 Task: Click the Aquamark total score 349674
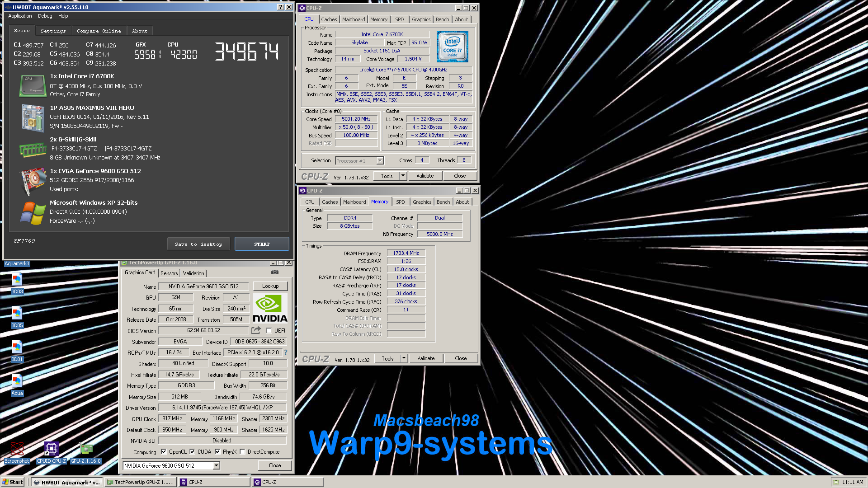coord(247,52)
